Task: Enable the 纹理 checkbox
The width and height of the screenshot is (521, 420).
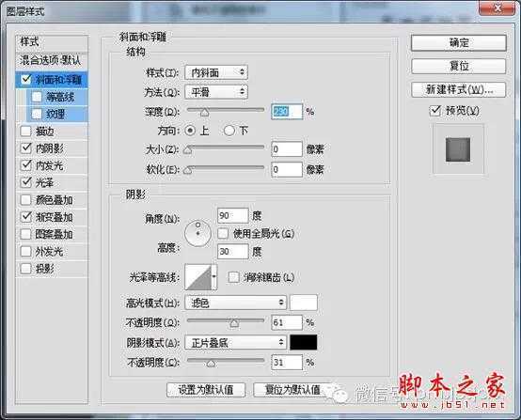Action: click(37, 114)
